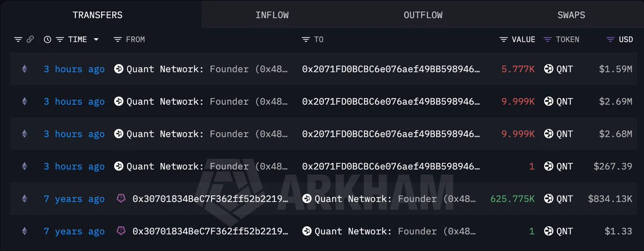Click the filter icon beside the link icon
Viewport: 644px width, 251px height.
(18, 39)
